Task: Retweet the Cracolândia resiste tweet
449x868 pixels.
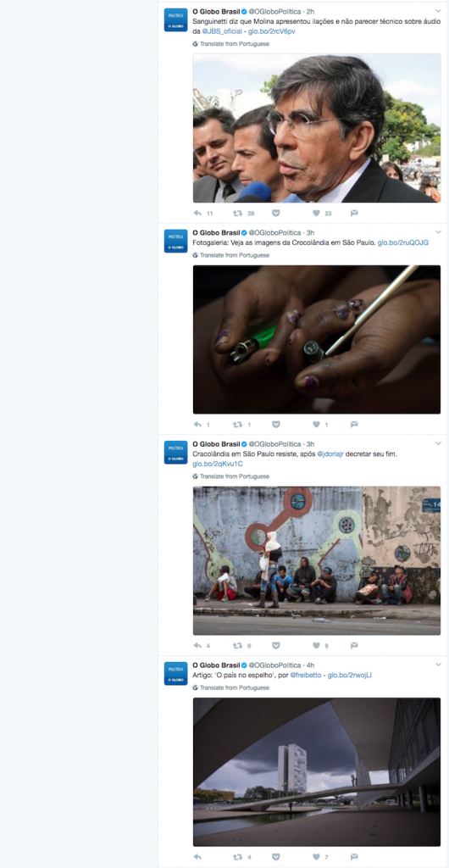Action: tap(238, 645)
